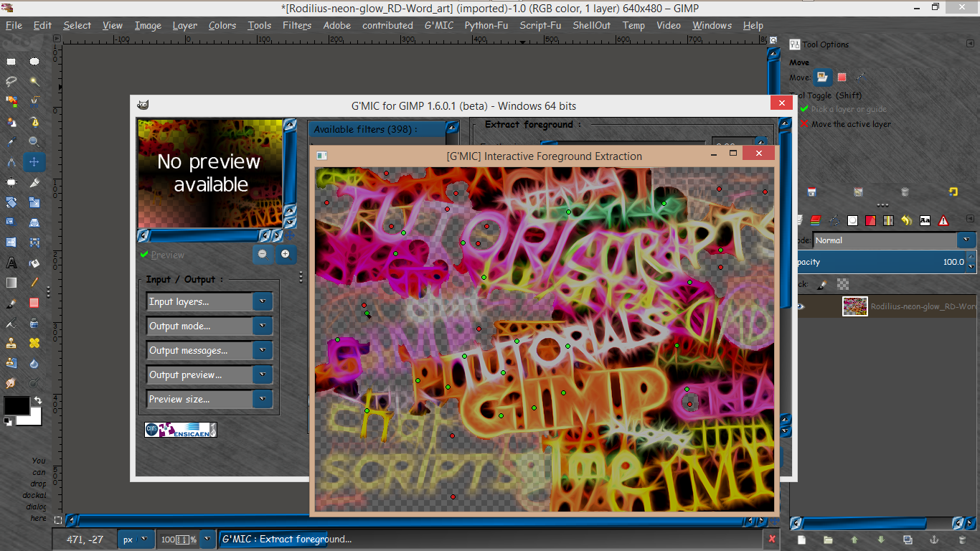Click the ENSICAEN logo link
This screenshot has width=980, height=551.
click(x=181, y=430)
